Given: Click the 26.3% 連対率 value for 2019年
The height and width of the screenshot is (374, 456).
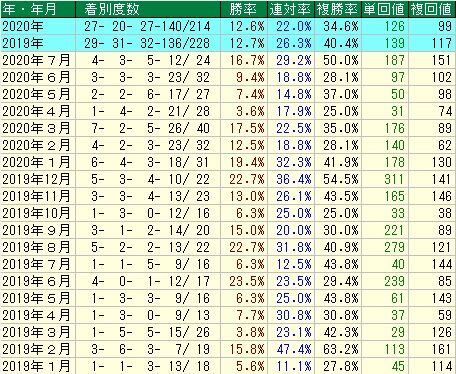Looking at the screenshot, I should [294, 43].
